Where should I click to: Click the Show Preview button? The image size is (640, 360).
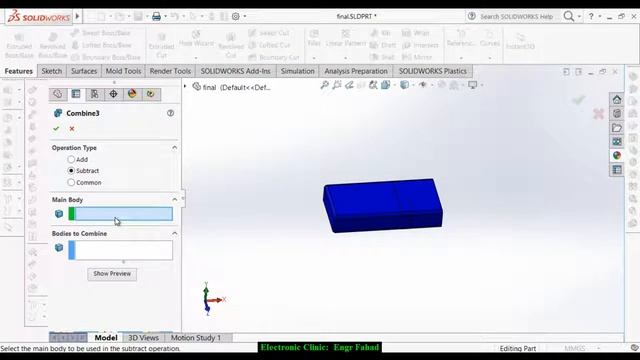(112, 273)
